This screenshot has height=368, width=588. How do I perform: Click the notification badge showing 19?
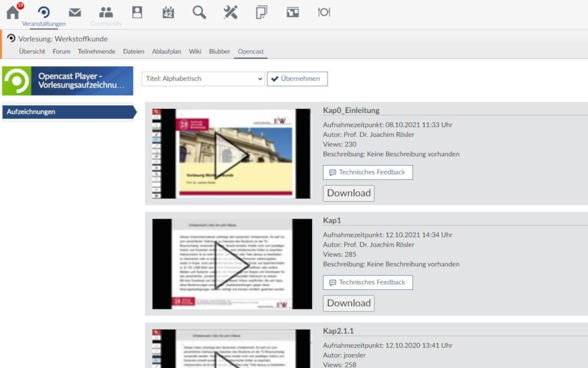[20, 6]
